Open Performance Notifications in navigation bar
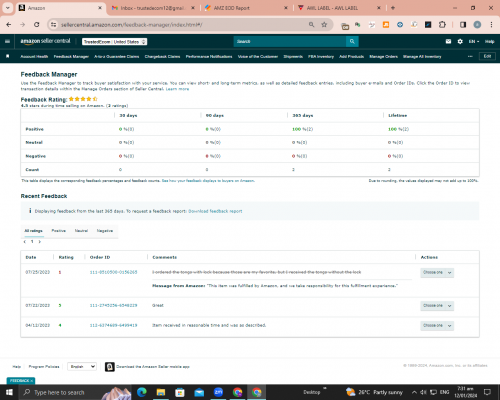Image resolution: width=500 pixels, height=400 pixels. [x=209, y=56]
